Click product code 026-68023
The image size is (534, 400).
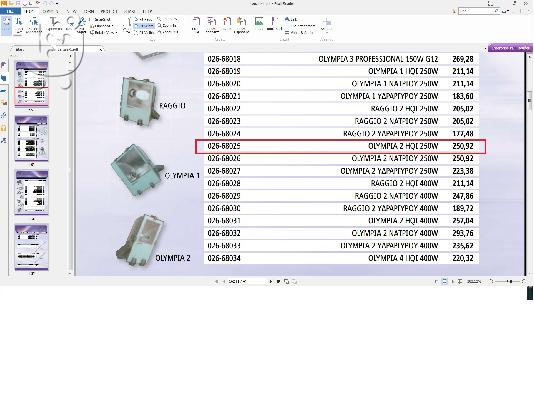point(224,121)
